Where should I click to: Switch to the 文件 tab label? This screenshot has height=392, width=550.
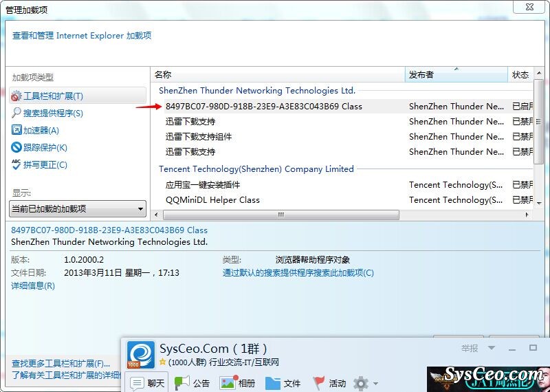pos(292,383)
